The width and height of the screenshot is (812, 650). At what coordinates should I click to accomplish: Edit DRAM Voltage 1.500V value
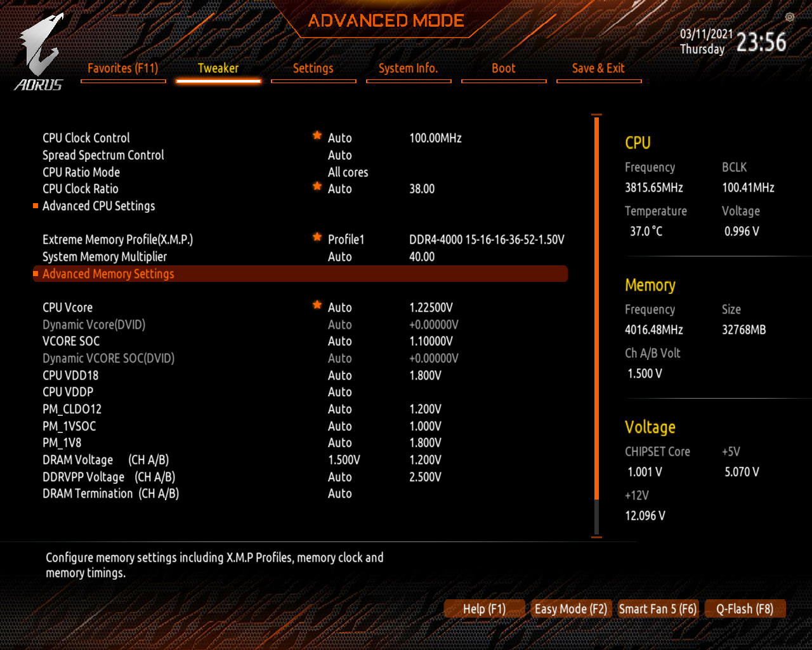pos(344,460)
